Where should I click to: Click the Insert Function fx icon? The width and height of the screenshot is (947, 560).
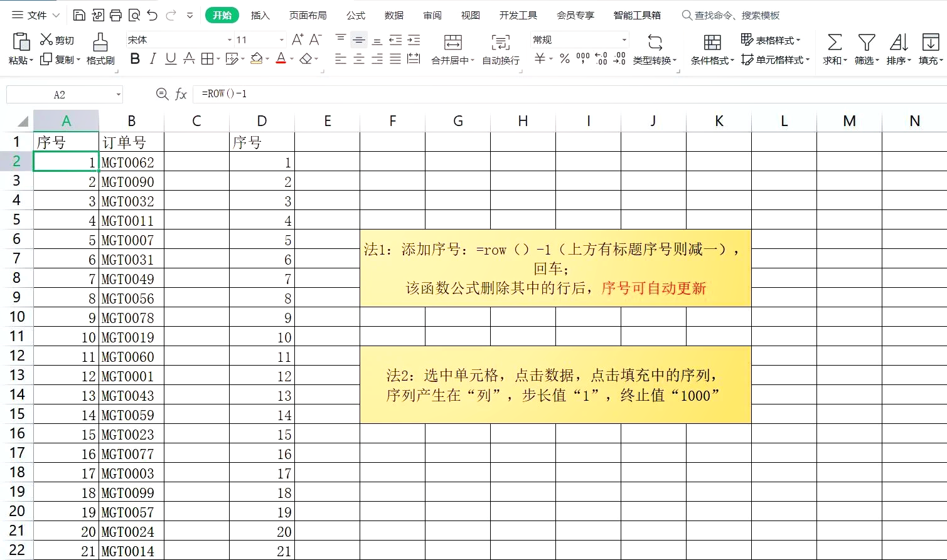(181, 94)
